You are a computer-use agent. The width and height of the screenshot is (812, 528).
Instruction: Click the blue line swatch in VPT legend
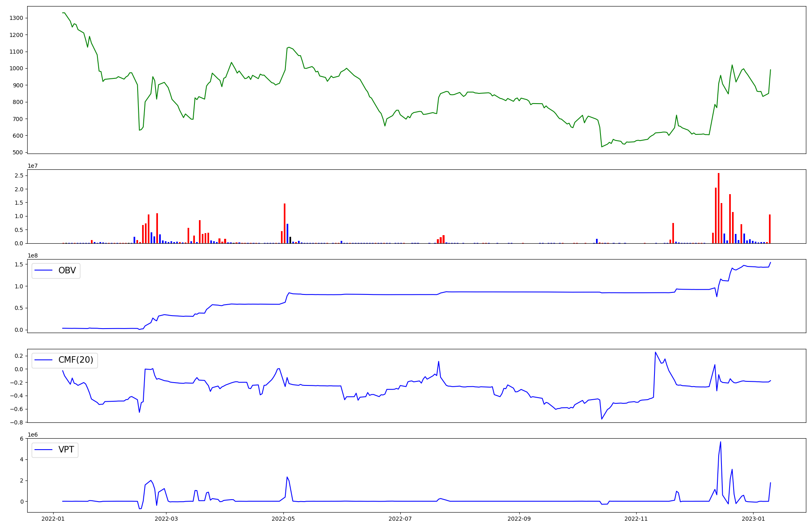click(x=44, y=450)
